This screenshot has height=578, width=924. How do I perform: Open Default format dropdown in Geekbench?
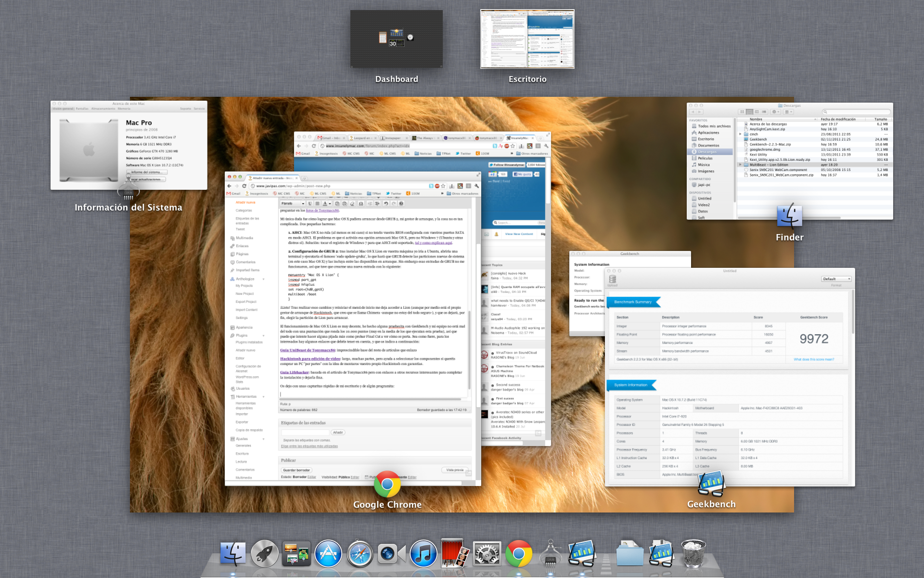pyautogui.click(x=836, y=279)
